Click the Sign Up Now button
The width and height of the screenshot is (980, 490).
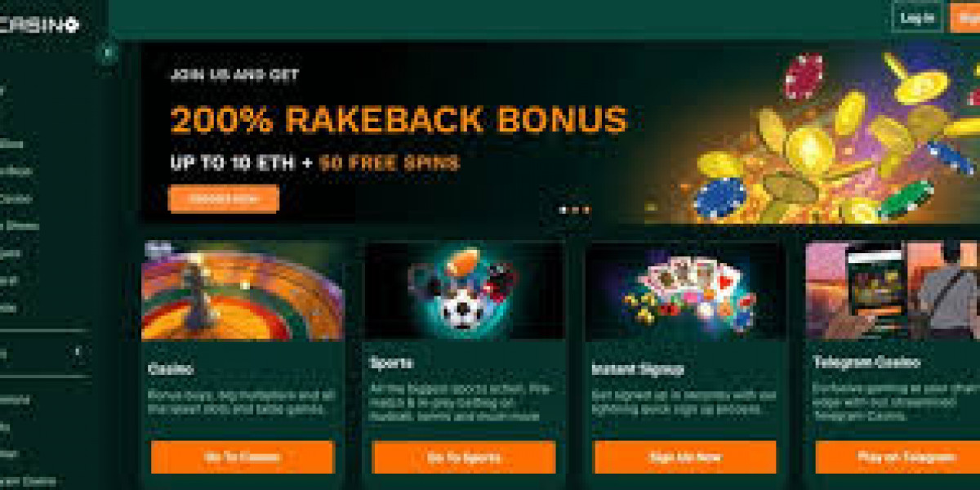686,457
